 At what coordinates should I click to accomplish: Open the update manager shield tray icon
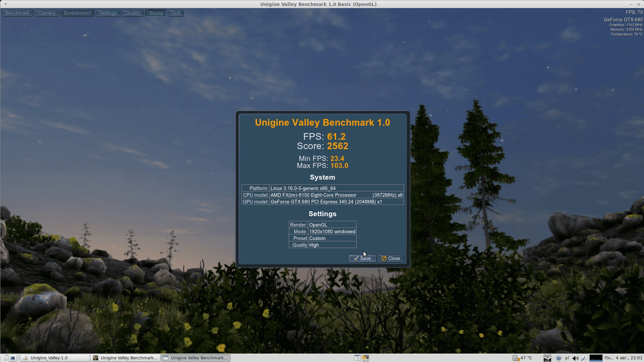click(x=558, y=358)
